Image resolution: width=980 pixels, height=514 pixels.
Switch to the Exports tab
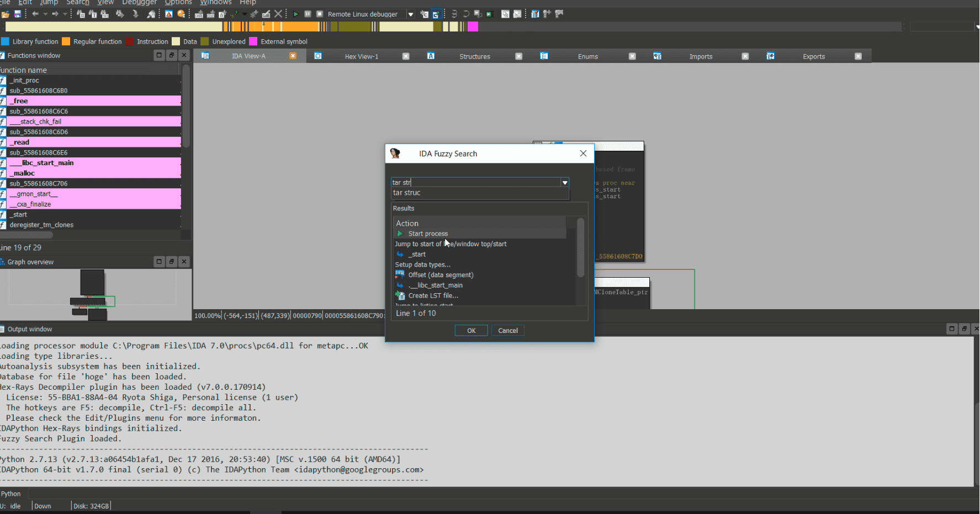[814, 56]
